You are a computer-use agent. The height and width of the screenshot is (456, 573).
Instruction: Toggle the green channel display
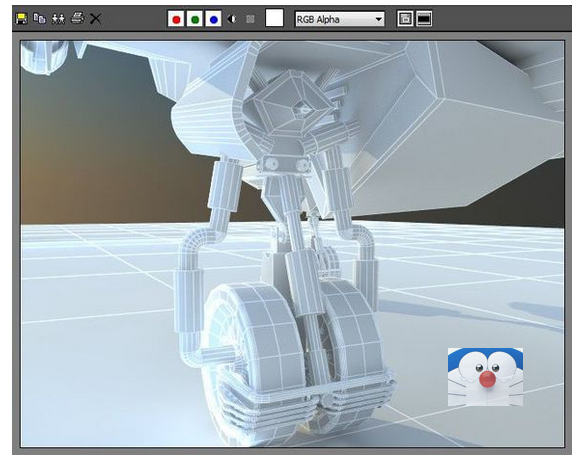pos(195,19)
